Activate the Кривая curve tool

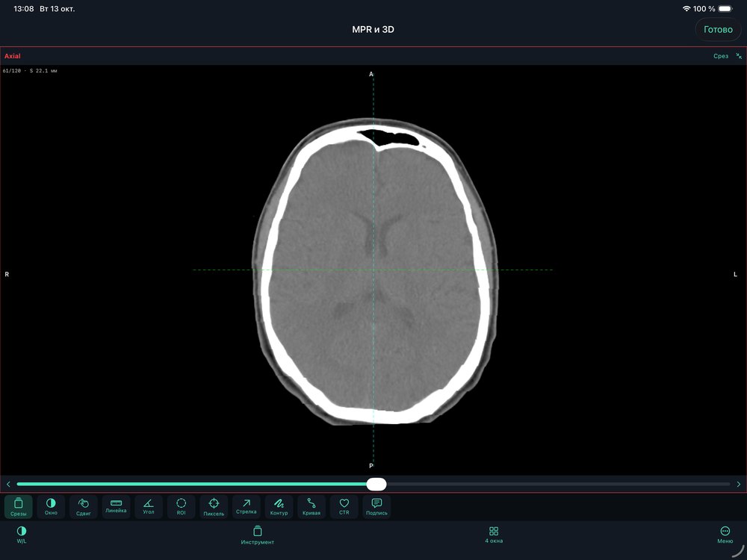(311, 507)
